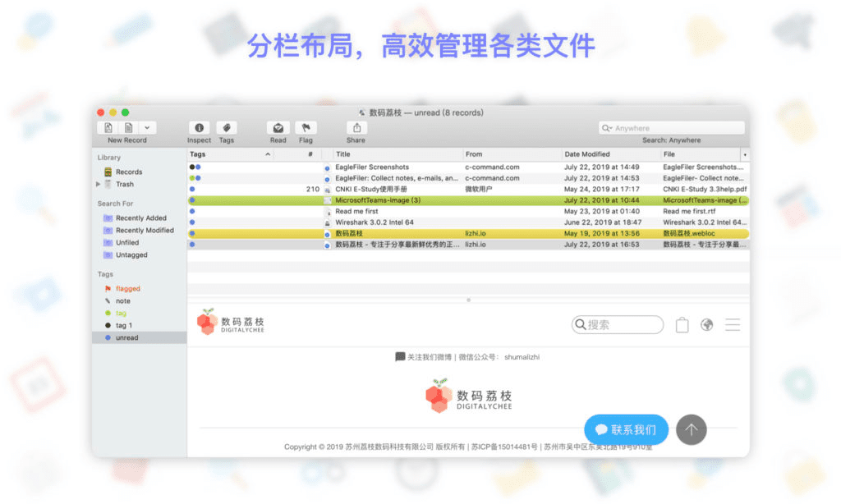
Task: Click the file icon of CNKI E-Study row
Action: coord(327,190)
